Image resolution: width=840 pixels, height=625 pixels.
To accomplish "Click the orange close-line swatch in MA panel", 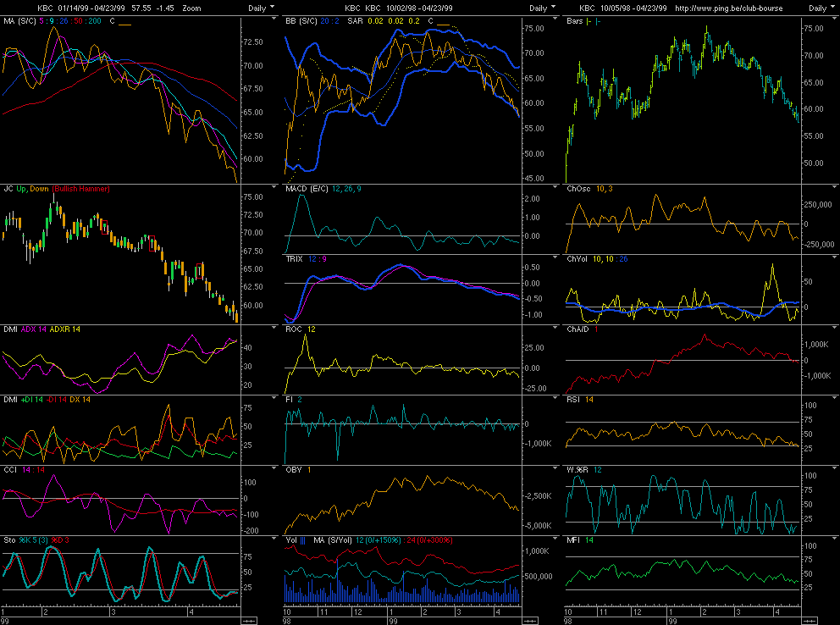I will pyautogui.click(x=124, y=25).
